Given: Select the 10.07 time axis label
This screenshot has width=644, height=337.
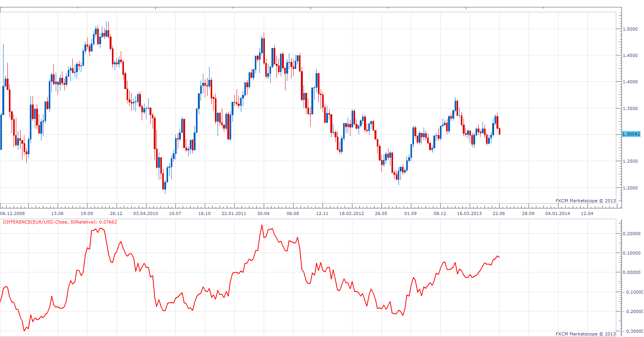Looking at the screenshot, I should pos(175,213).
